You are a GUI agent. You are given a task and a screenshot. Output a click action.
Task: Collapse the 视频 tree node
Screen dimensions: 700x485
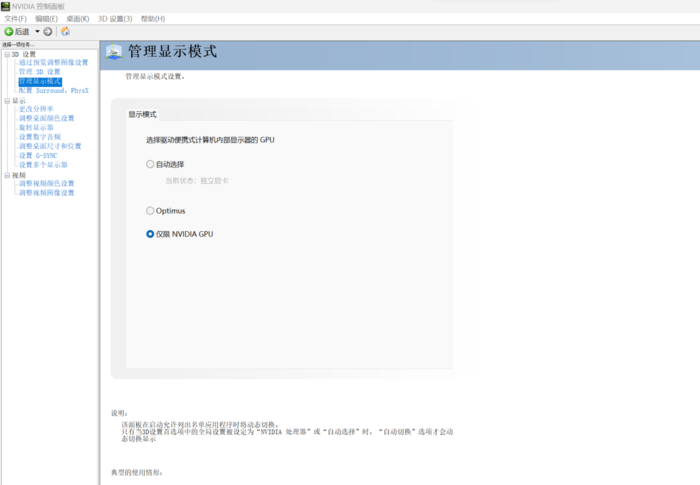(7, 175)
